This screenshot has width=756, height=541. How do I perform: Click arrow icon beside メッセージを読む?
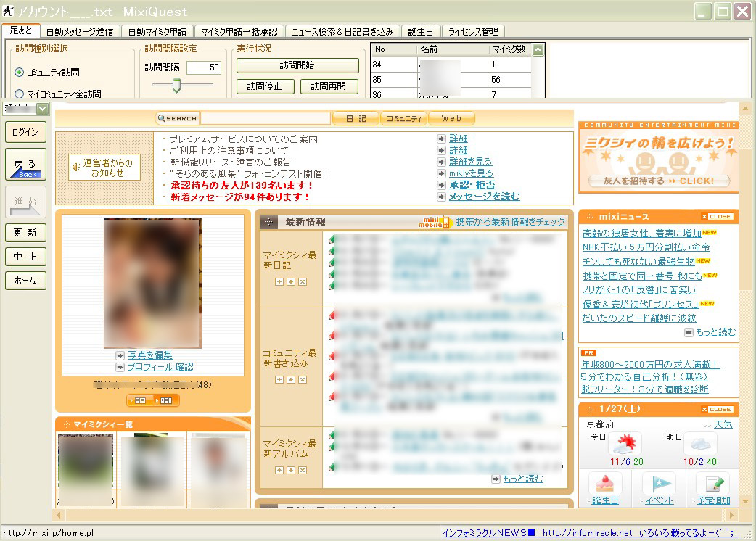point(441,197)
